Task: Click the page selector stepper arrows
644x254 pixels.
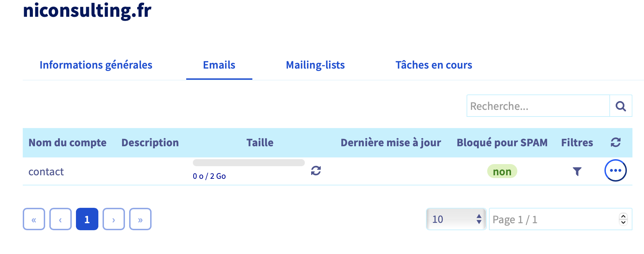Action: point(623,219)
